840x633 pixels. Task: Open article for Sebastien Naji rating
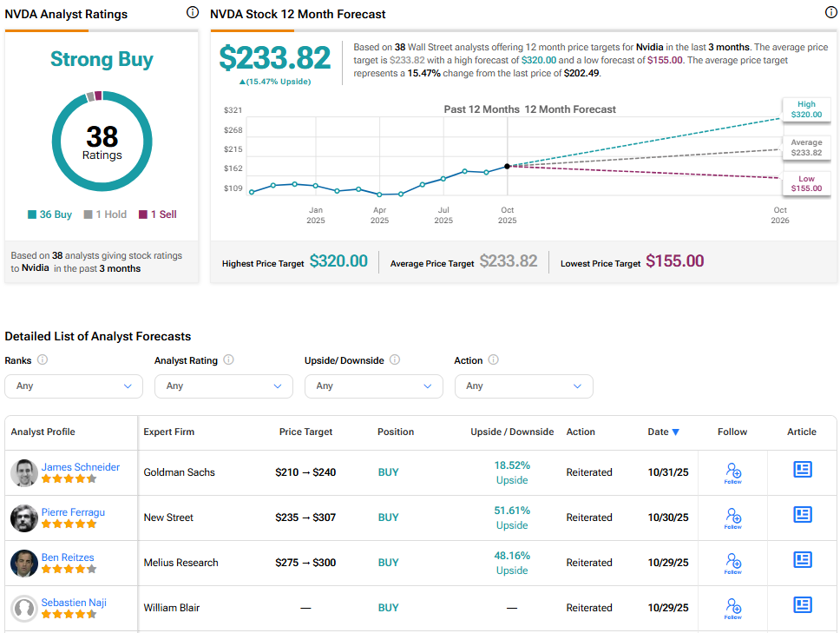click(802, 605)
